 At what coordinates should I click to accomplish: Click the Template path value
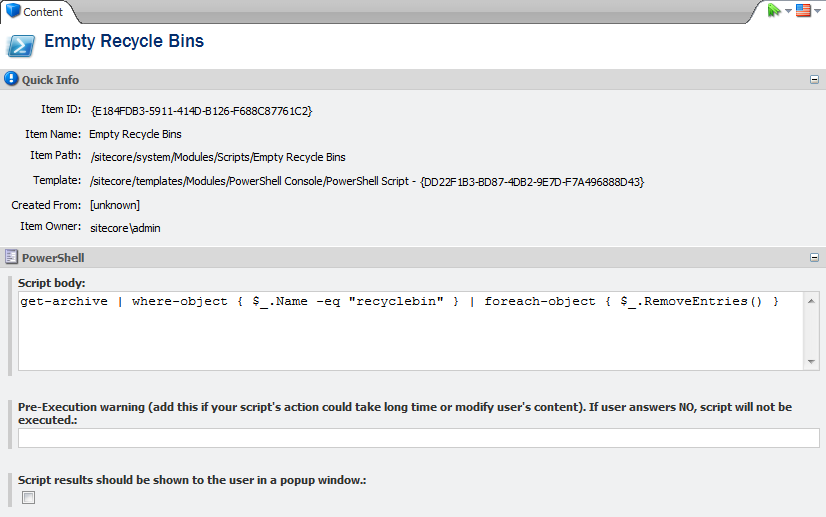[x=367, y=182]
